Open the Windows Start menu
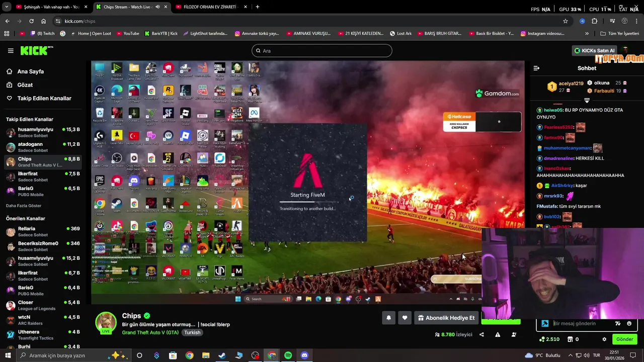Viewport: 644px width, 362px height. [8, 355]
